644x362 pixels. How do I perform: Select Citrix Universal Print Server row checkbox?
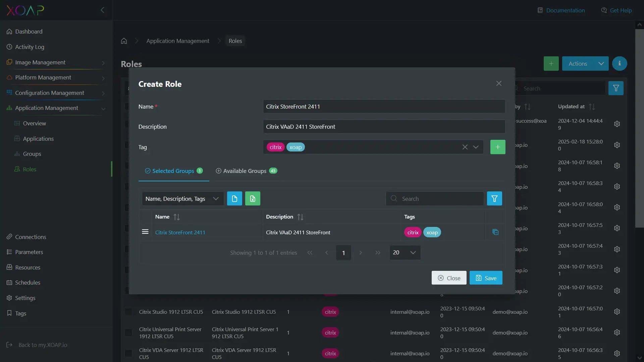coord(128,333)
